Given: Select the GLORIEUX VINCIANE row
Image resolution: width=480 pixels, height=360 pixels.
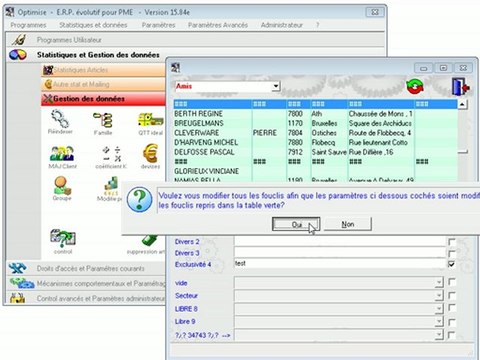Looking at the screenshot, I should 315,171.
